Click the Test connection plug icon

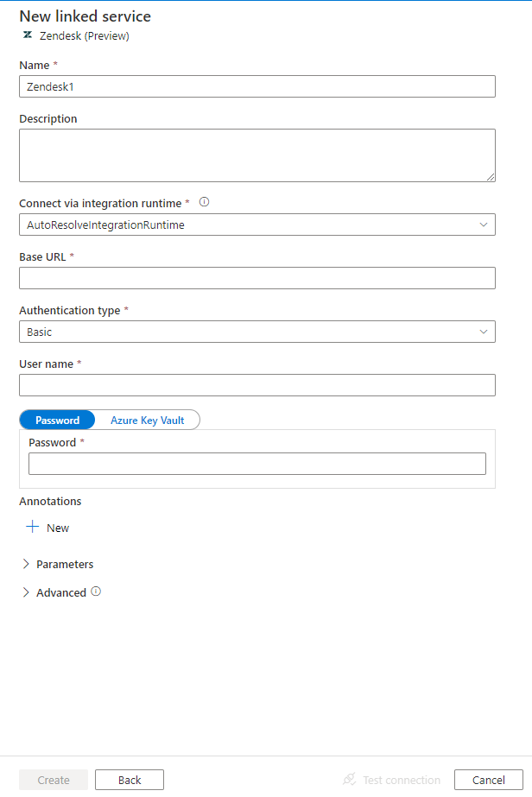[349, 779]
